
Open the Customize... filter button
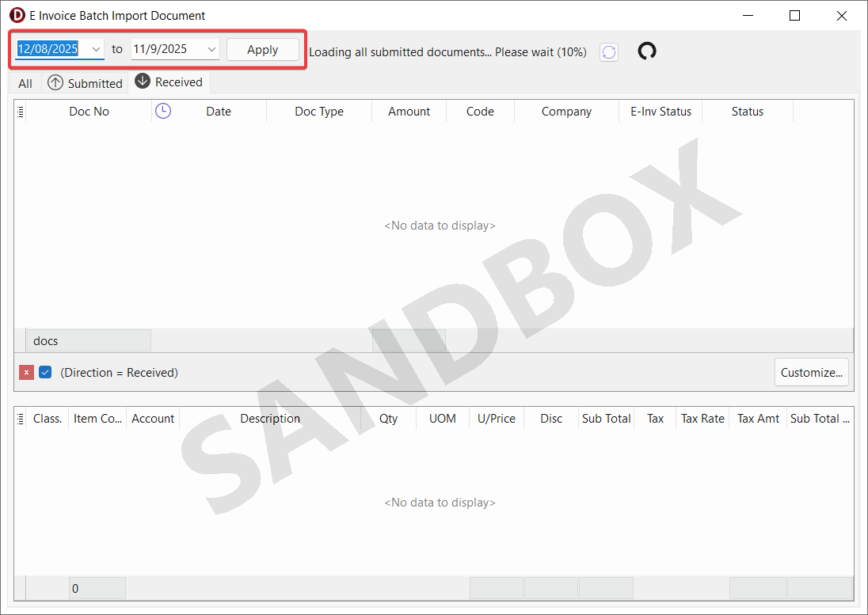(811, 373)
